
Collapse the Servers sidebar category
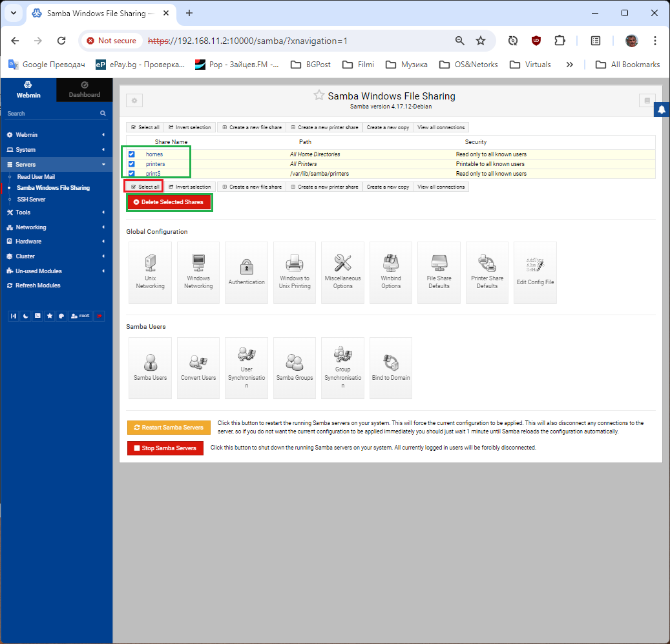tap(56, 165)
